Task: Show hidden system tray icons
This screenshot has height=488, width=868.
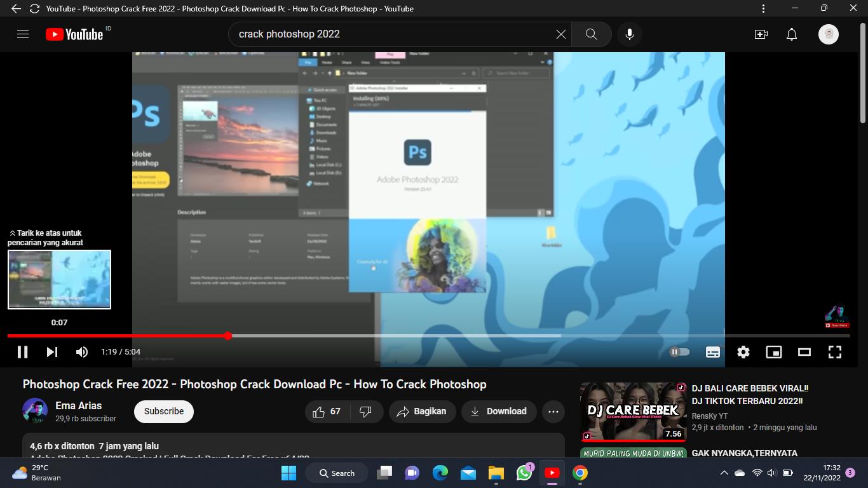Action: coord(724,473)
